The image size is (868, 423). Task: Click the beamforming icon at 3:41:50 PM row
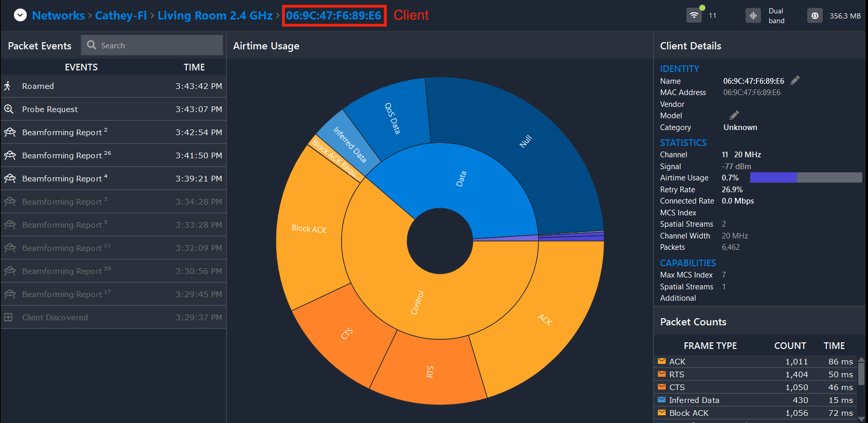10,155
